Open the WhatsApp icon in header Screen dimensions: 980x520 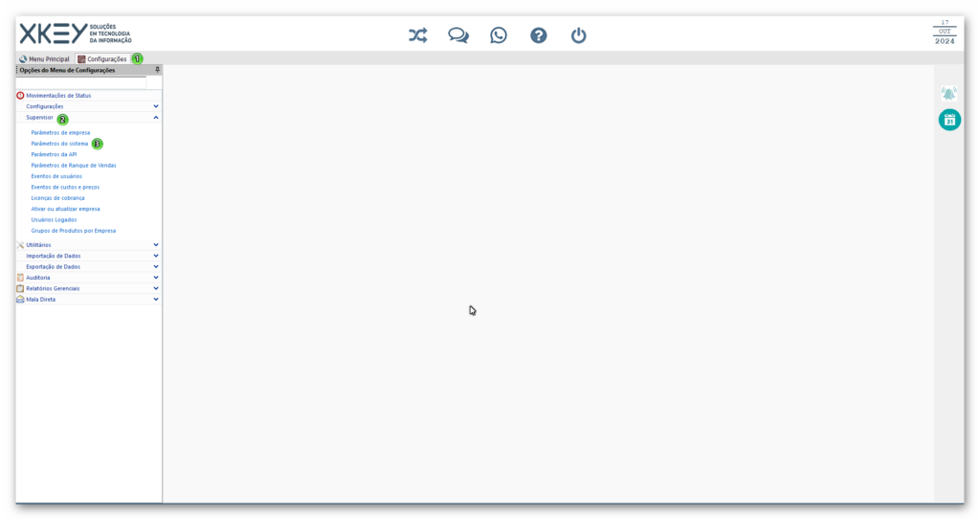point(498,35)
